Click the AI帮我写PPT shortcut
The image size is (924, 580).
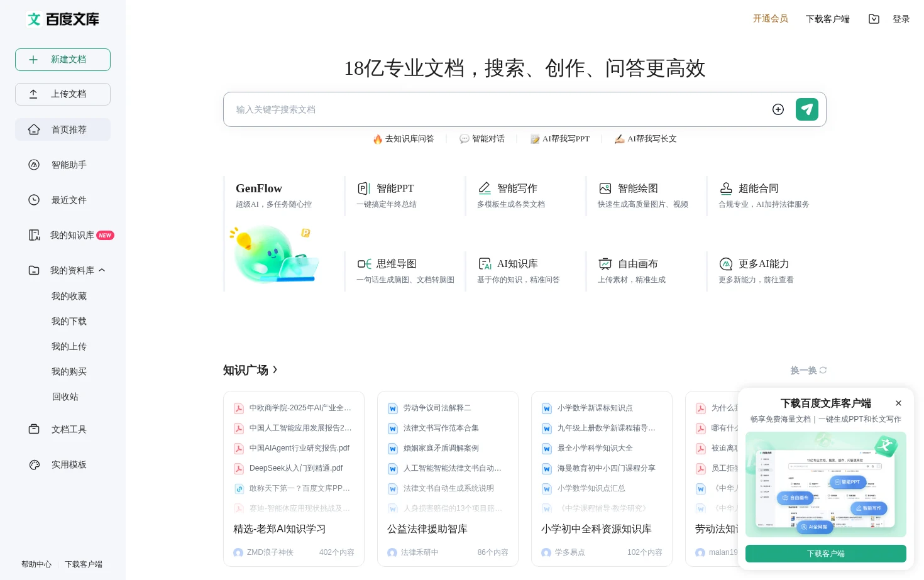click(560, 139)
